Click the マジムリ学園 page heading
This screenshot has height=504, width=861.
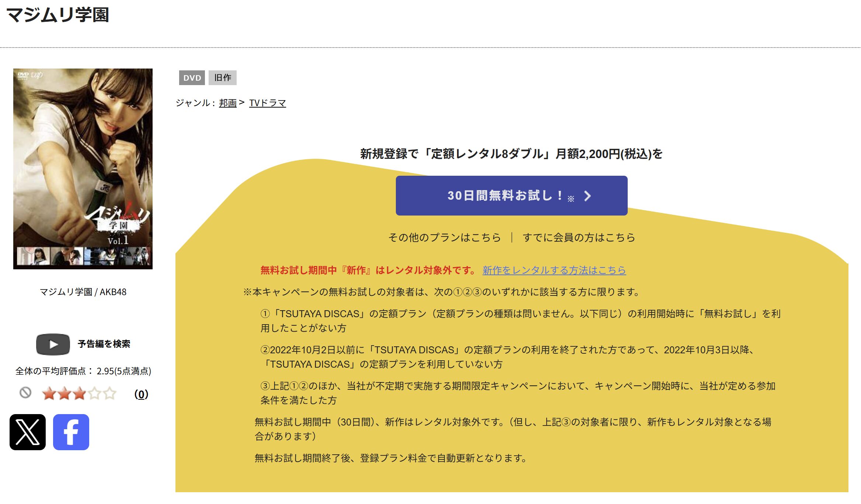click(57, 15)
